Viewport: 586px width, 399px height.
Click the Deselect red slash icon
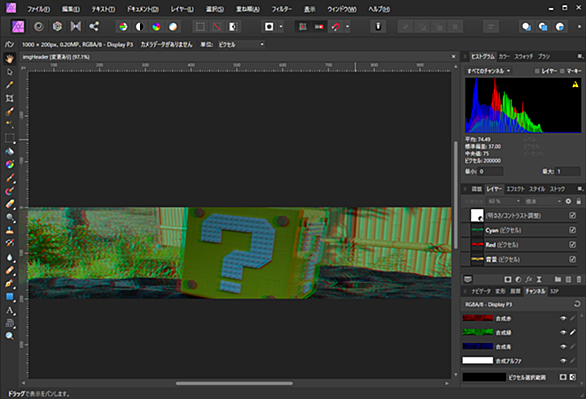pos(217,27)
